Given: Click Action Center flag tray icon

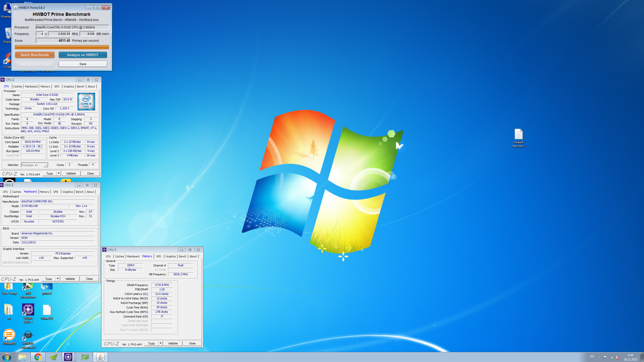Looking at the screenshot, I should (605, 357).
